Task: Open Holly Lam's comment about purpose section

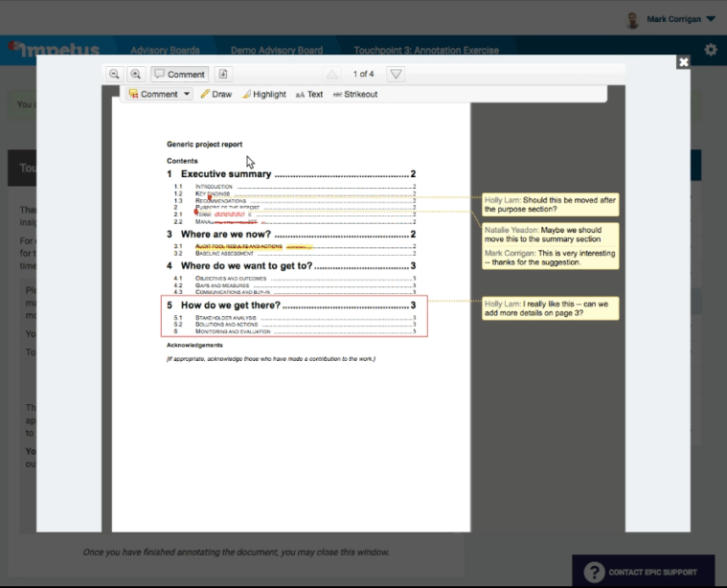Action: 551,205
